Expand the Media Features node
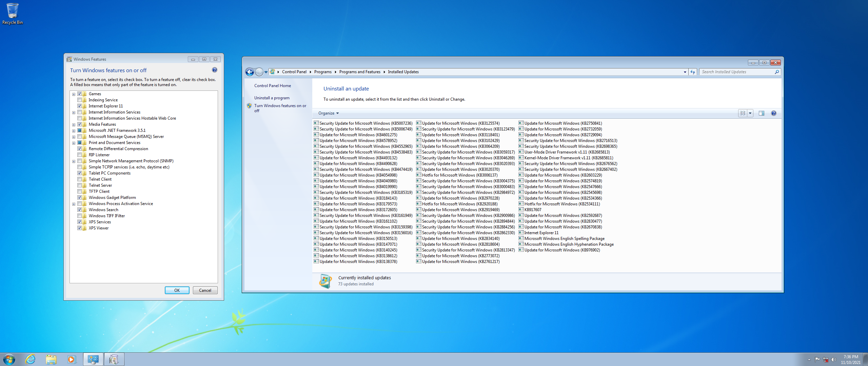868x366 pixels. coord(74,125)
